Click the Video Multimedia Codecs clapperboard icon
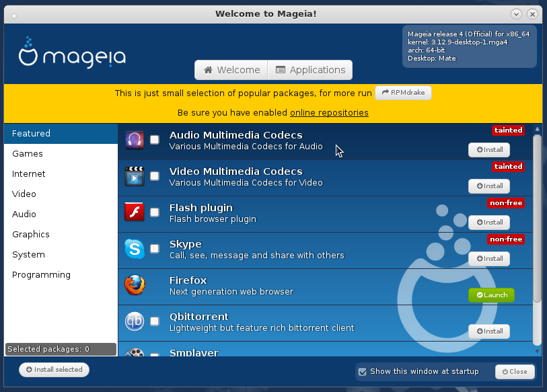 point(135,176)
